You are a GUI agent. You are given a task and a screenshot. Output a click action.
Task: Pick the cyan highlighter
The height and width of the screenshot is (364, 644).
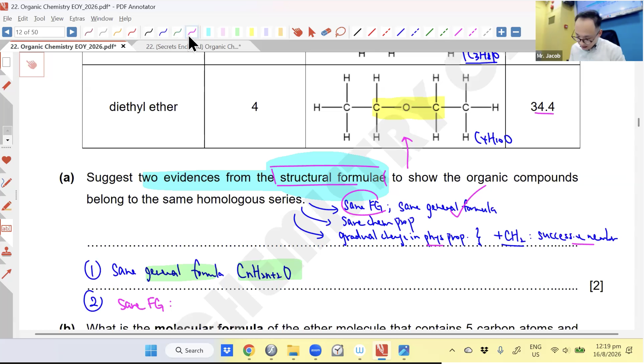point(208,32)
